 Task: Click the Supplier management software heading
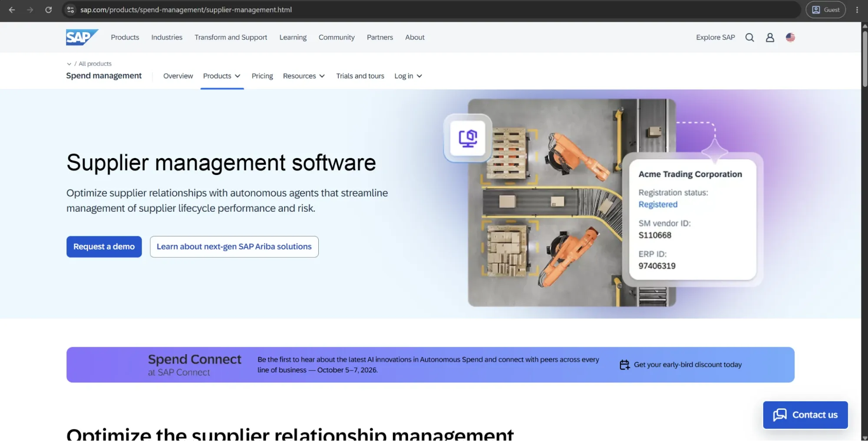(x=221, y=163)
